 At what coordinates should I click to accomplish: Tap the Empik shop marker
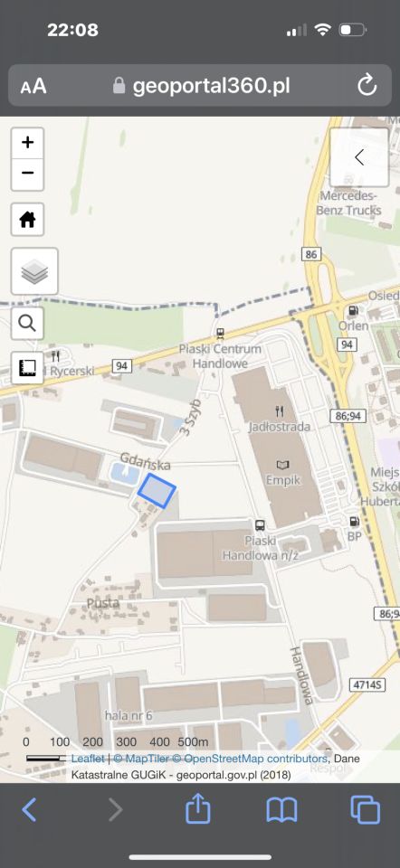tap(282, 465)
